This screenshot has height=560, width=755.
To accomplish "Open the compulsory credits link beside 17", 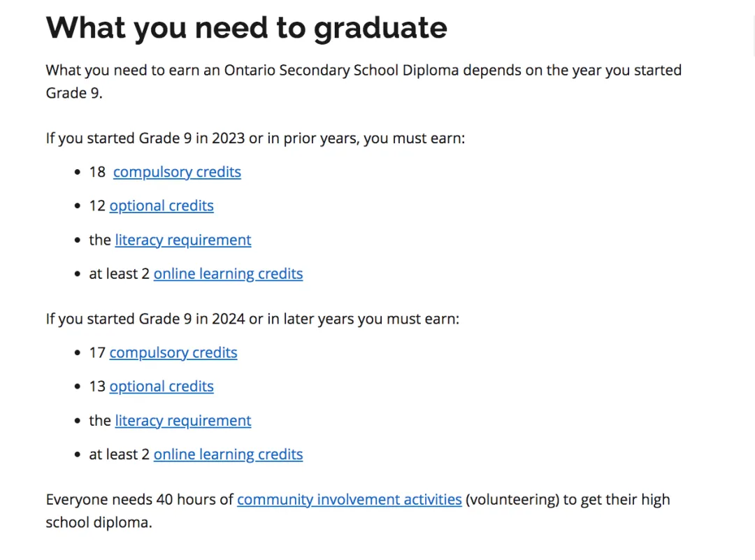I will [173, 352].
